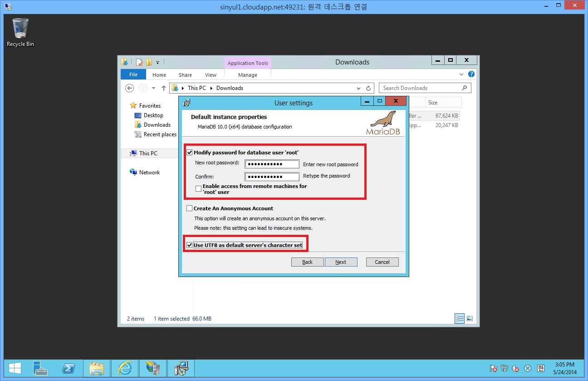This screenshot has height=381, width=588.
Task: Click Next in the MariaDB setup dialog
Action: tap(341, 262)
